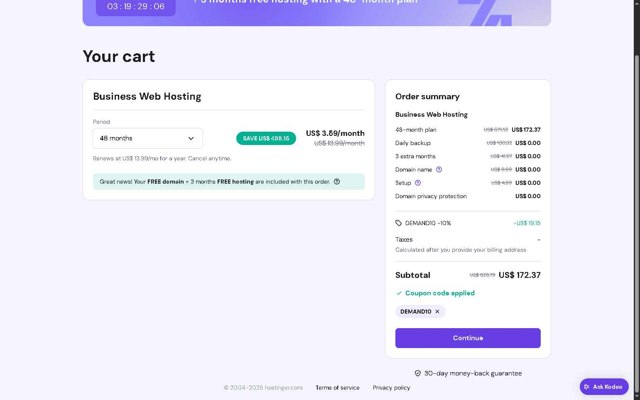
Task: Click the help icon next to Setup
Action: [418, 183]
